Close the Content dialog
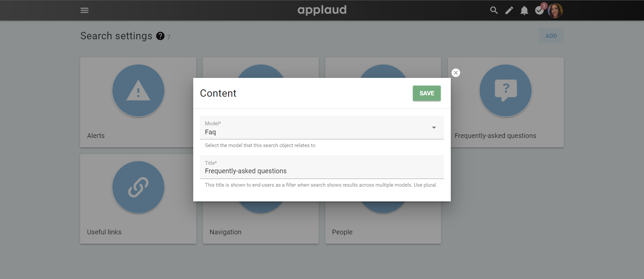Screen dimensions: 644x279 [x=456, y=73]
